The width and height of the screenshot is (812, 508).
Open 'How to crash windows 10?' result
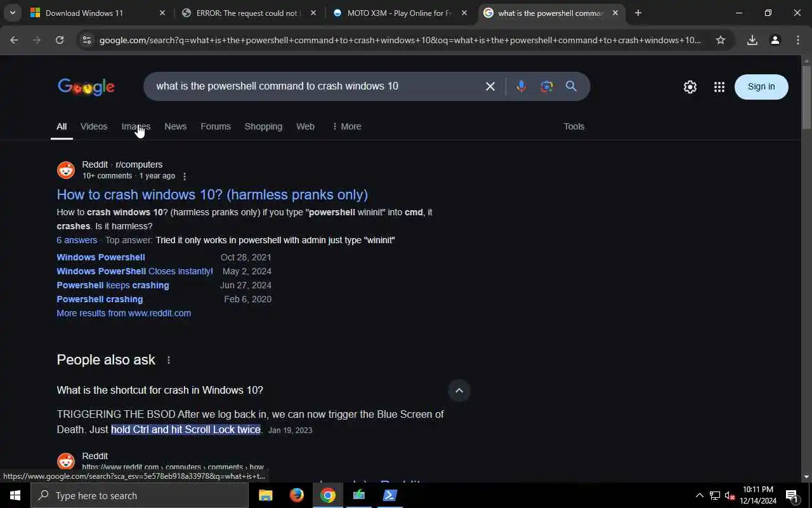point(213,194)
